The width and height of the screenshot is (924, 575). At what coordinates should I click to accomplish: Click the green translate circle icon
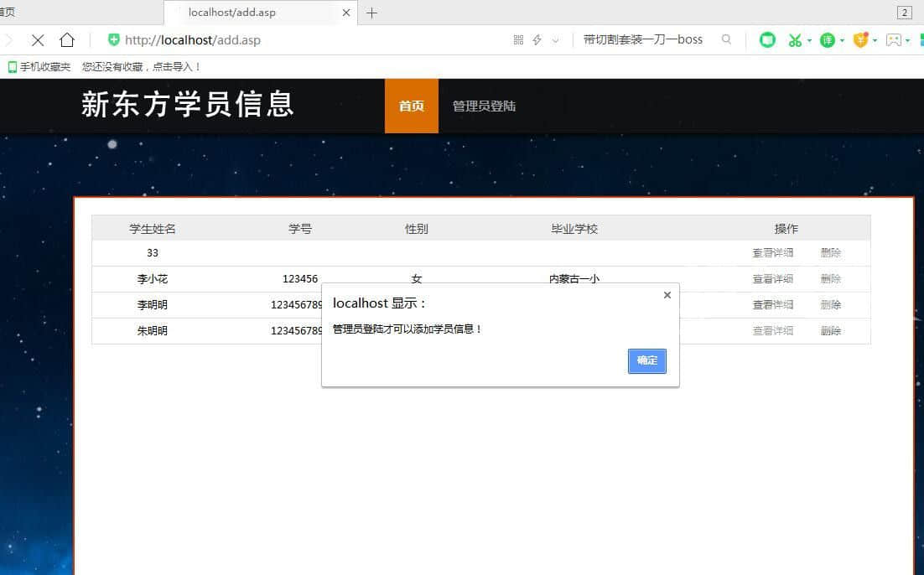pyautogui.click(x=827, y=39)
